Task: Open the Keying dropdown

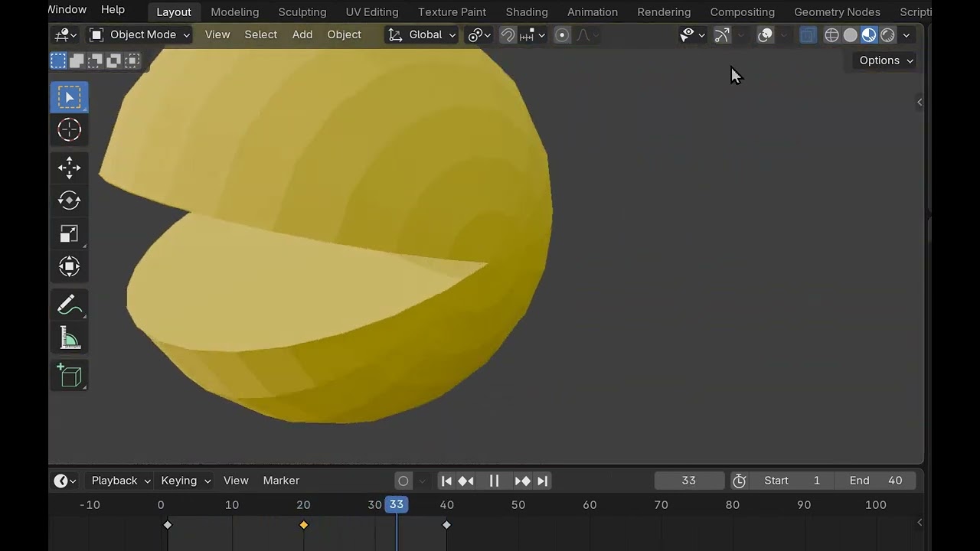Action: point(185,481)
